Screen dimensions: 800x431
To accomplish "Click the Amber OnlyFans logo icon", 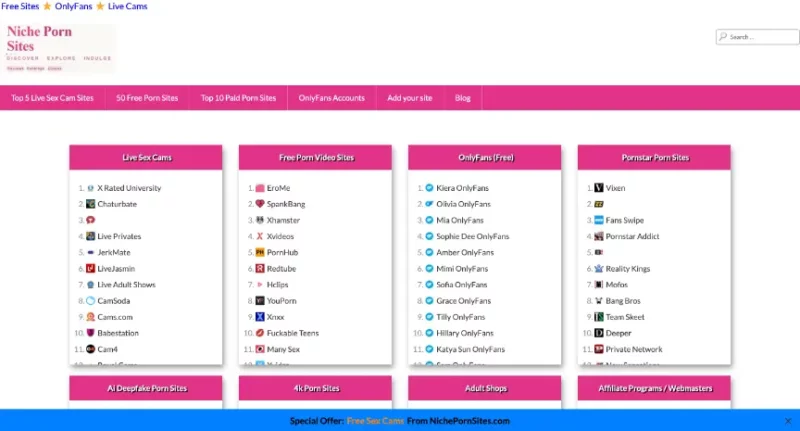I will (429, 252).
